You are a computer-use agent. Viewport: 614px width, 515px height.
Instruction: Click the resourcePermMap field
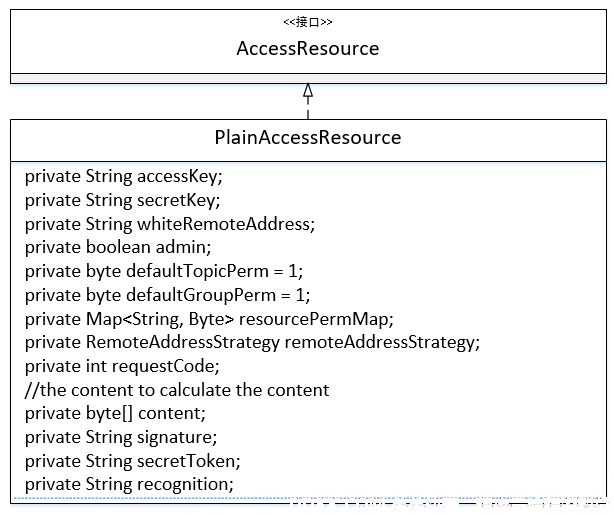pos(209,319)
